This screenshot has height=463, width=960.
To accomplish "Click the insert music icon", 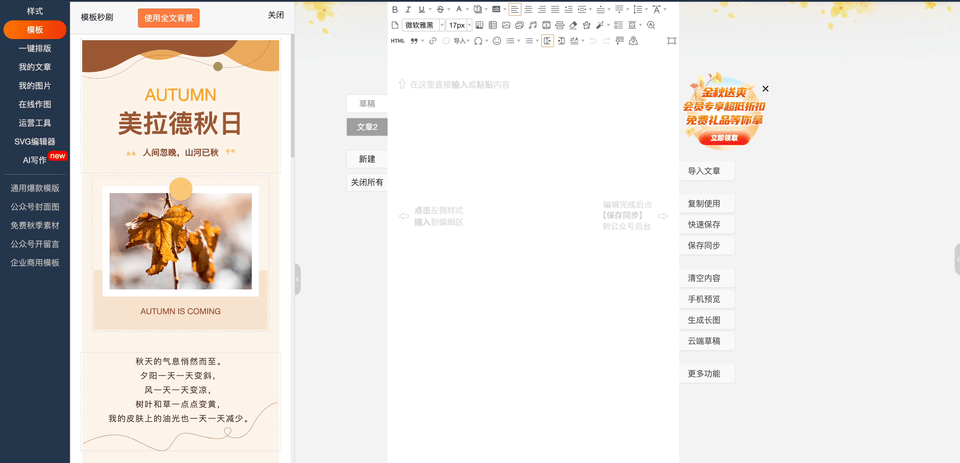I will point(532,25).
